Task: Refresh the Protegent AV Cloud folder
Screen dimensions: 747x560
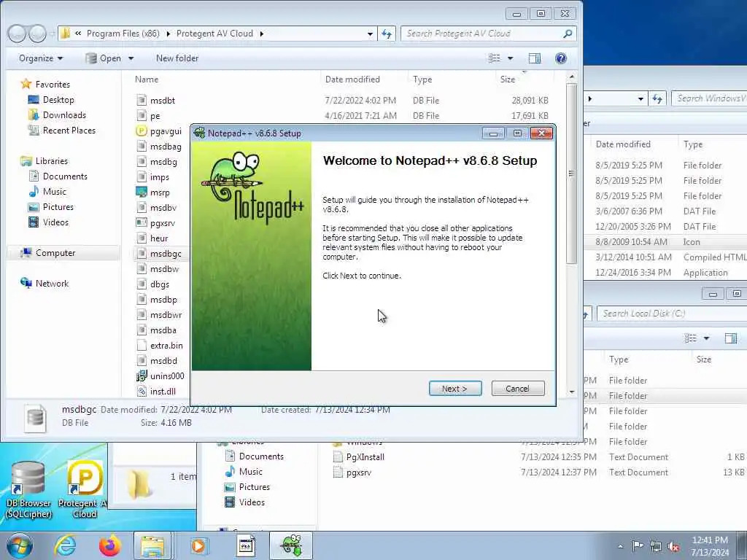Action: coord(387,34)
